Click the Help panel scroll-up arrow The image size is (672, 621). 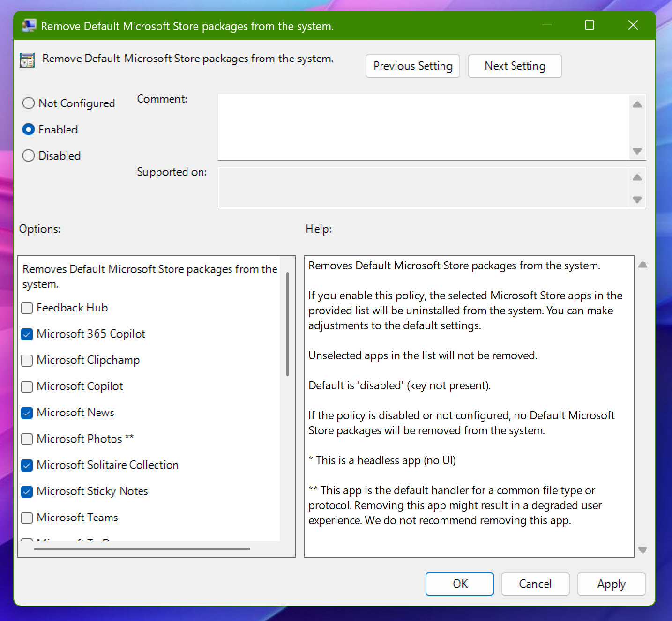[x=642, y=265]
